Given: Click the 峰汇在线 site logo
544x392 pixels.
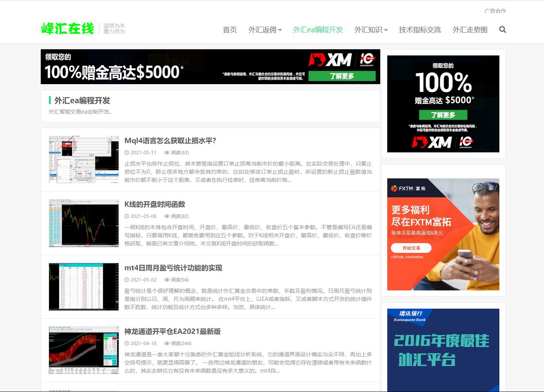Looking at the screenshot, I should (x=68, y=29).
